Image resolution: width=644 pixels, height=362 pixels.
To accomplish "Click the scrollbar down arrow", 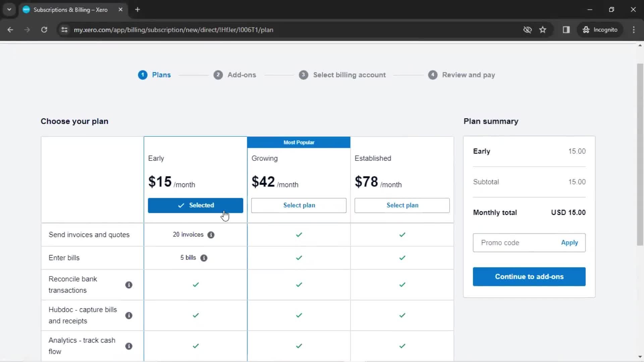I will 640,357.
